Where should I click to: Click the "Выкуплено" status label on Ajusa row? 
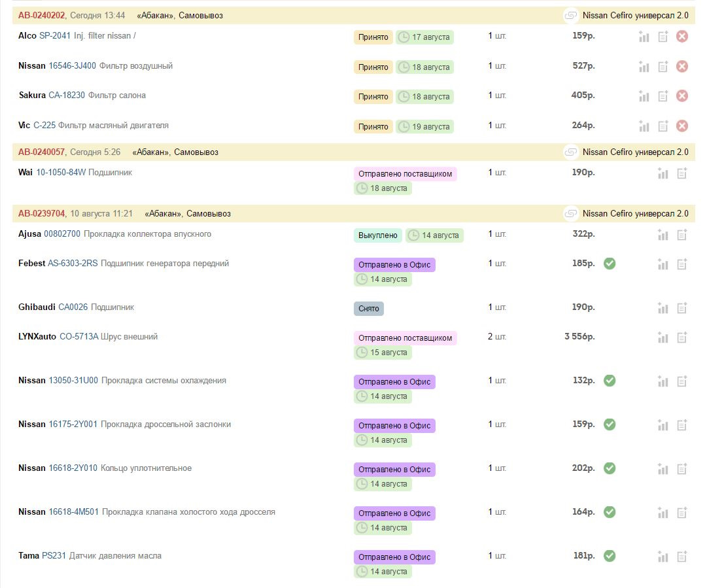coord(377,235)
